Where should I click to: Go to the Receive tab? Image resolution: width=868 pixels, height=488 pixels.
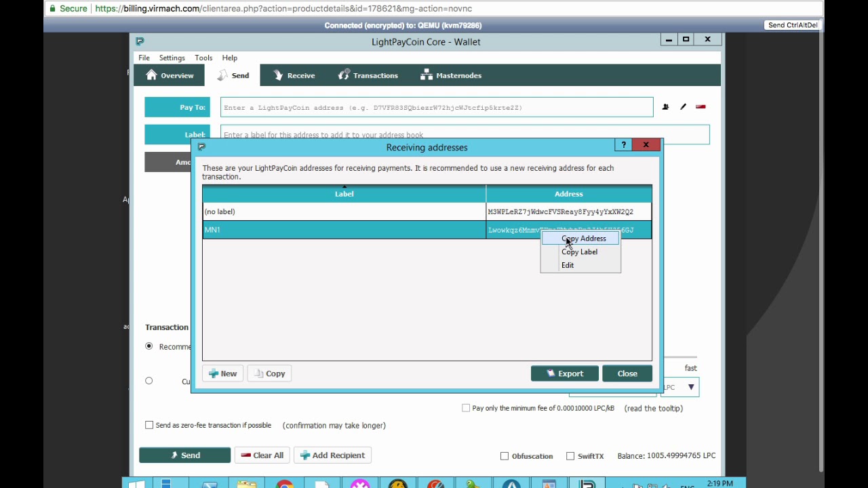click(294, 75)
